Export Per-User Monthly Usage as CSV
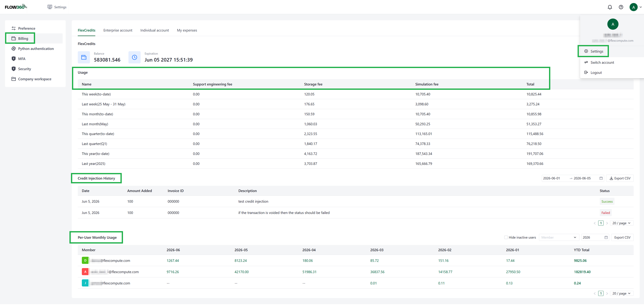Screen dimensions: 644x305 click(x=622, y=237)
